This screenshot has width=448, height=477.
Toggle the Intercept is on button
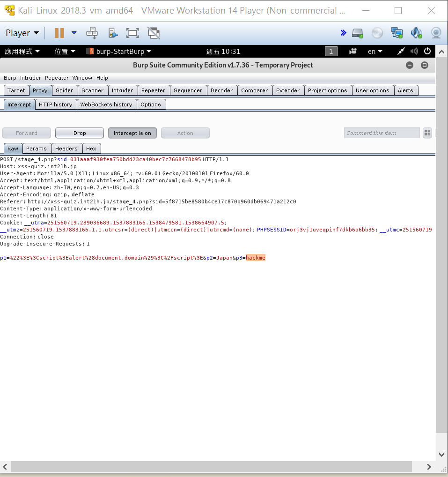point(132,133)
